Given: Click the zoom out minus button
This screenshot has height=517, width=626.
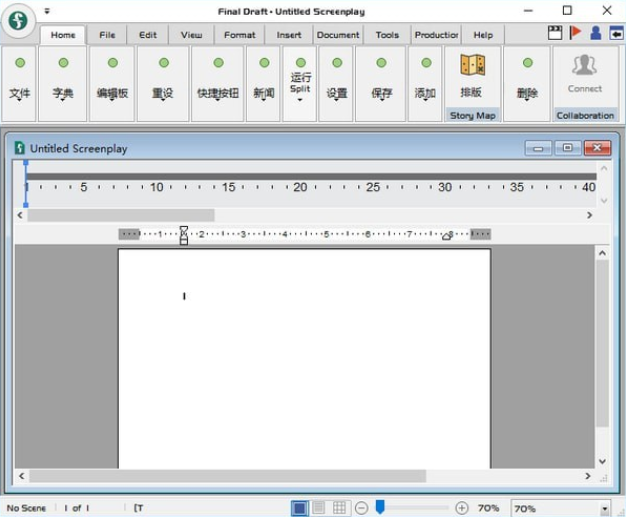Looking at the screenshot, I should point(362,508).
